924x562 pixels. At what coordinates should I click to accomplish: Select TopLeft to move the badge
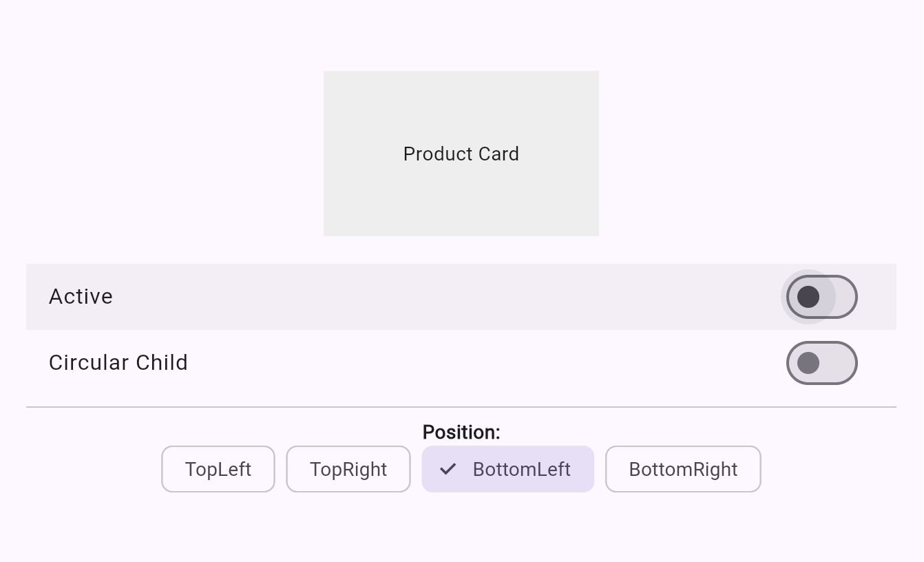pos(218,469)
